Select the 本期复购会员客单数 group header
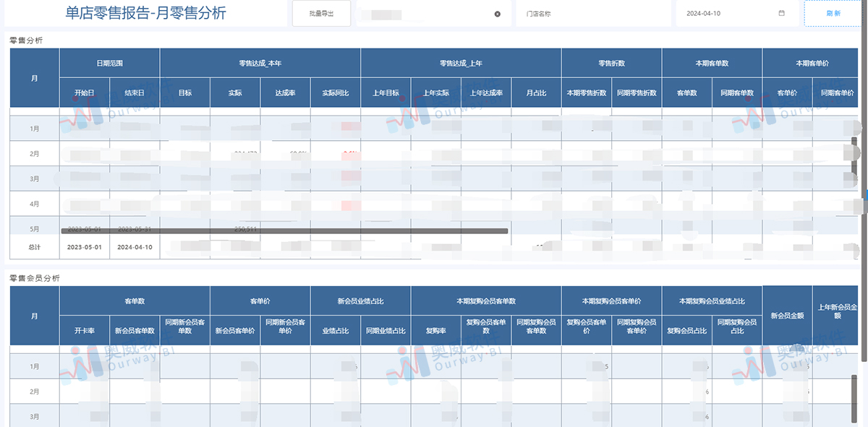This screenshot has width=868, height=427. click(x=486, y=301)
